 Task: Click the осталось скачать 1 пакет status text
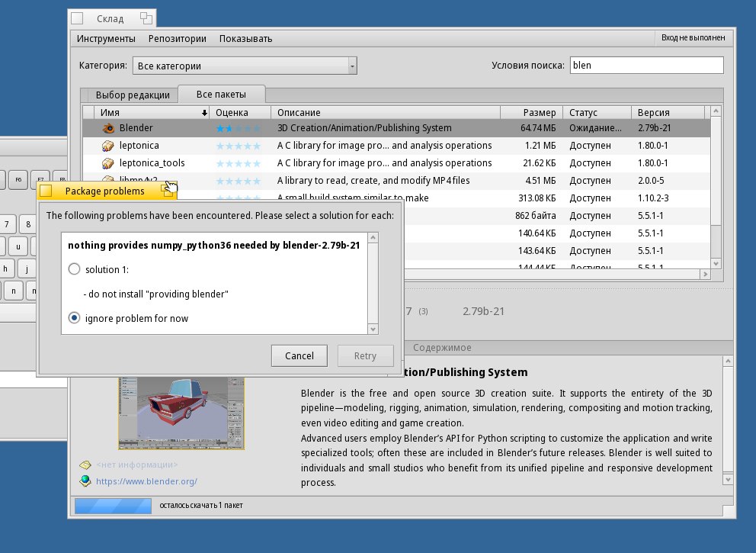click(x=201, y=505)
